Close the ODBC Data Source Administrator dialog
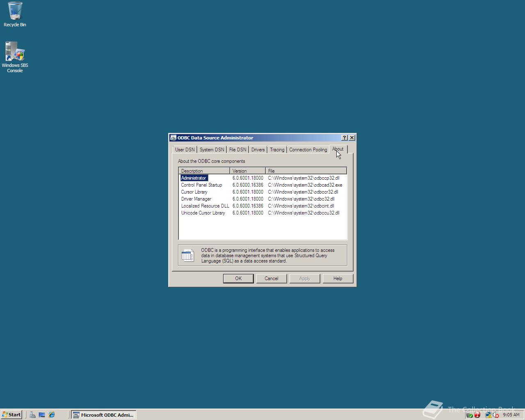 pos(352,138)
